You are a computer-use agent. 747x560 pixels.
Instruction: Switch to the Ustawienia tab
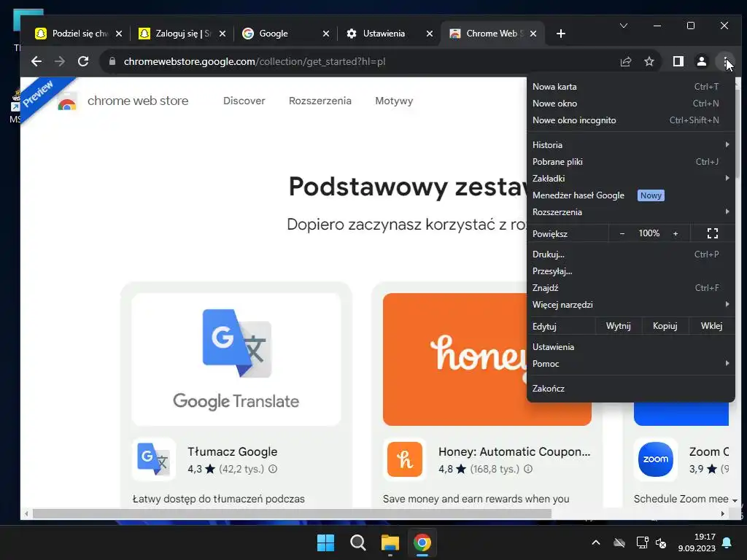[x=382, y=34]
